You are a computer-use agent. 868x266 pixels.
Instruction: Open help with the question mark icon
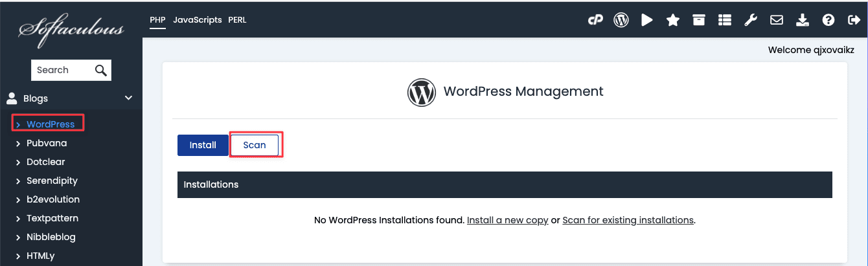tap(828, 20)
